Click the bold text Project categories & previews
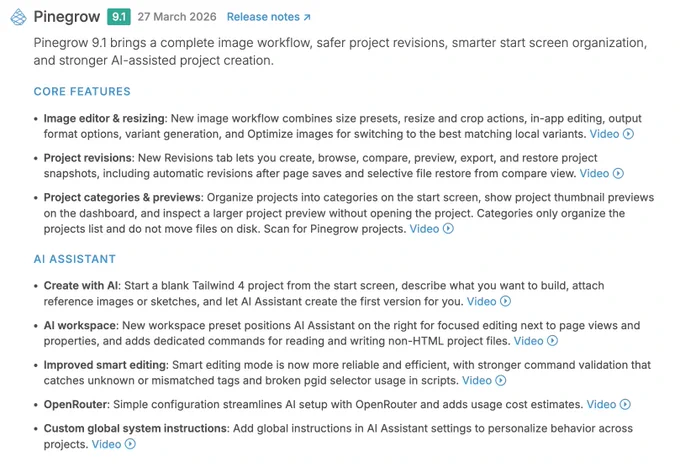 [x=123, y=197]
